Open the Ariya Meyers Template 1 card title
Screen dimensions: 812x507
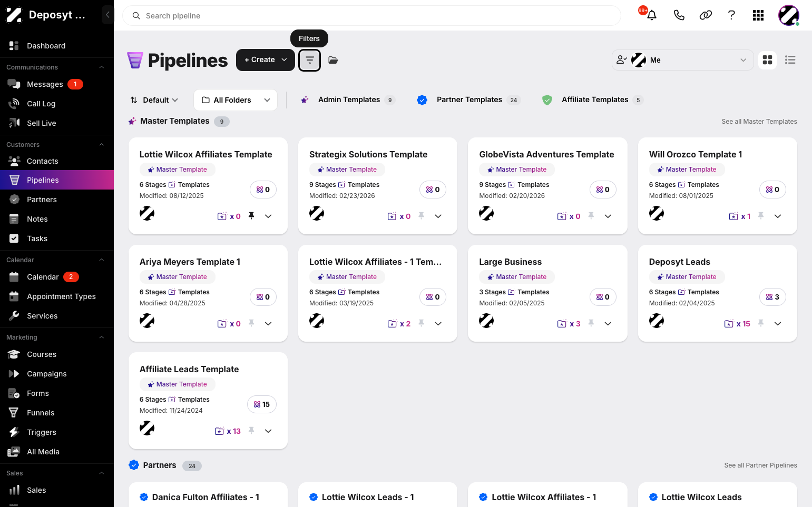190,262
